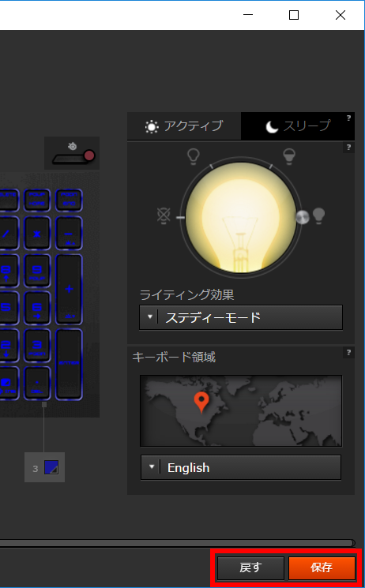Screen dimensions: 365x588
Task: Click the help icon for keyboard region
Action: point(348,352)
